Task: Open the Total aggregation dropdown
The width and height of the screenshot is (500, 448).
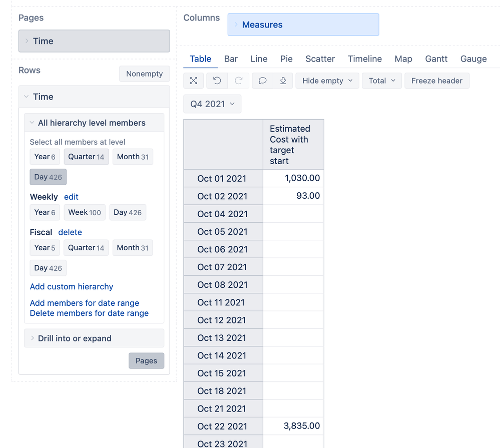Action: click(x=381, y=81)
